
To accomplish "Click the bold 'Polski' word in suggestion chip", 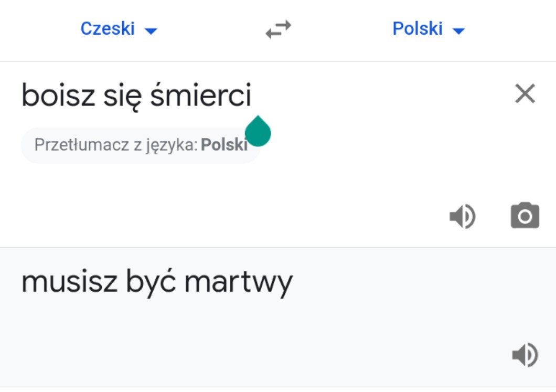I will pyautogui.click(x=224, y=145).
